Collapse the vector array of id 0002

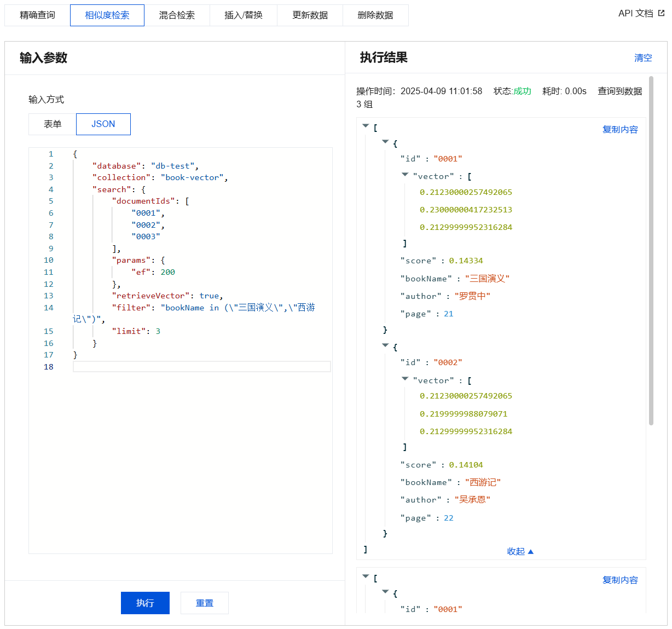click(405, 378)
